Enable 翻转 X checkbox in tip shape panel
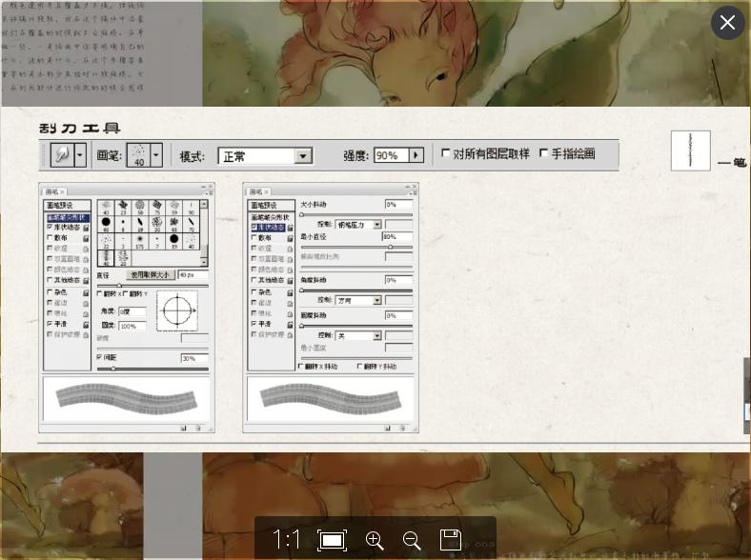 (100, 293)
